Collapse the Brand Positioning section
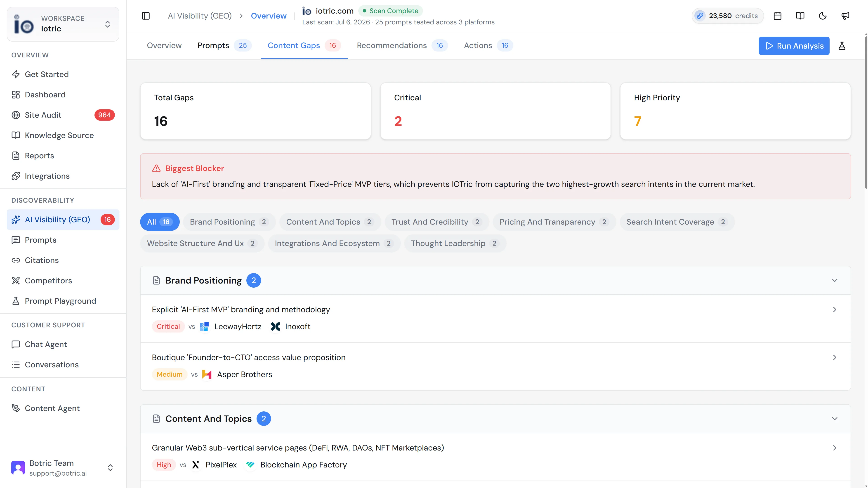The height and width of the screenshot is (488, 868). 835,281
